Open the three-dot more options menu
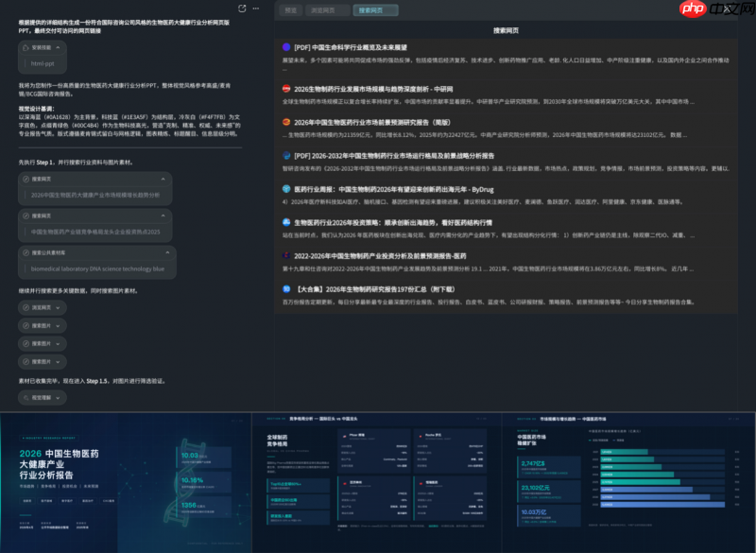756x553 pixels. pos(256,9)
